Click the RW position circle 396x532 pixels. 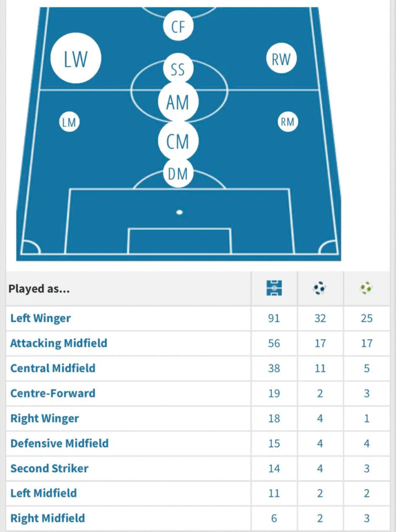click(x=282, y=59)
